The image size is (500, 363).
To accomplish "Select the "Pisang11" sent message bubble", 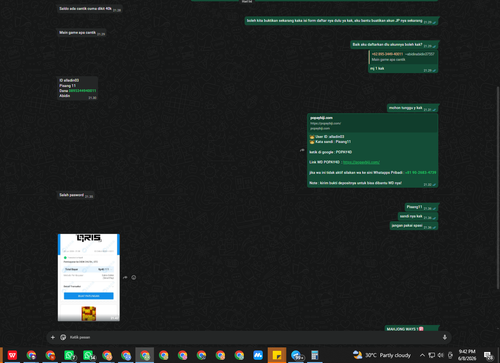I will pyautogui.click(x=421, y=207).
